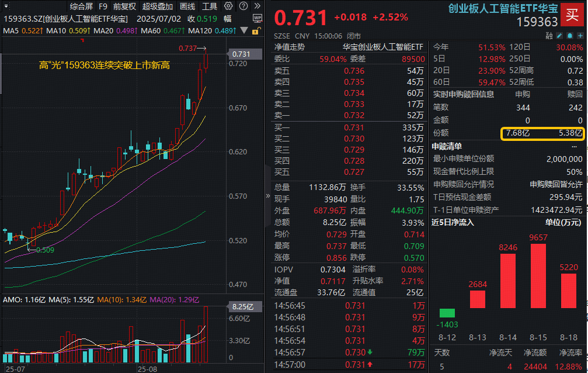Select the 买一 0.731 bid price
Image resolution: width=588 pixels, height=373 pixels.
tap(354, 127)
